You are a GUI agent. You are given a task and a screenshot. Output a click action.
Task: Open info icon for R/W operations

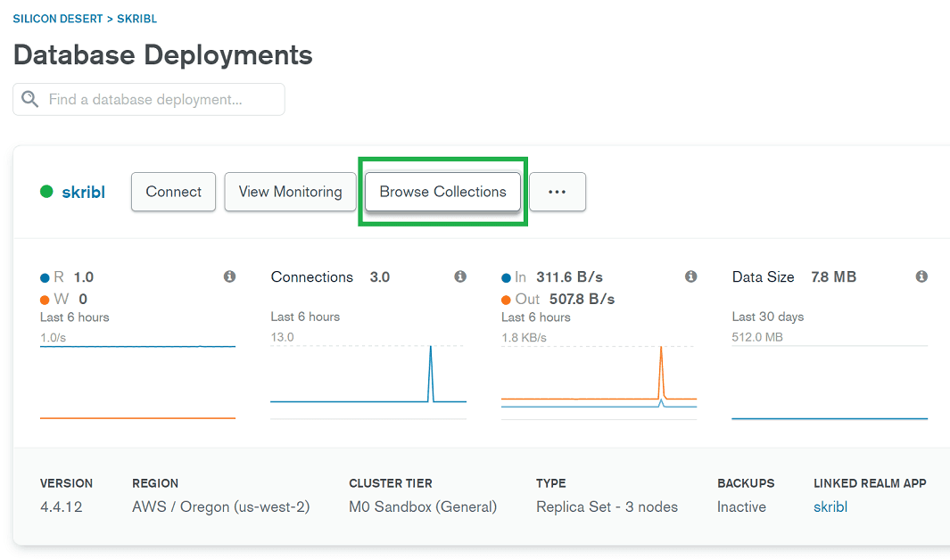coord(229,277)
